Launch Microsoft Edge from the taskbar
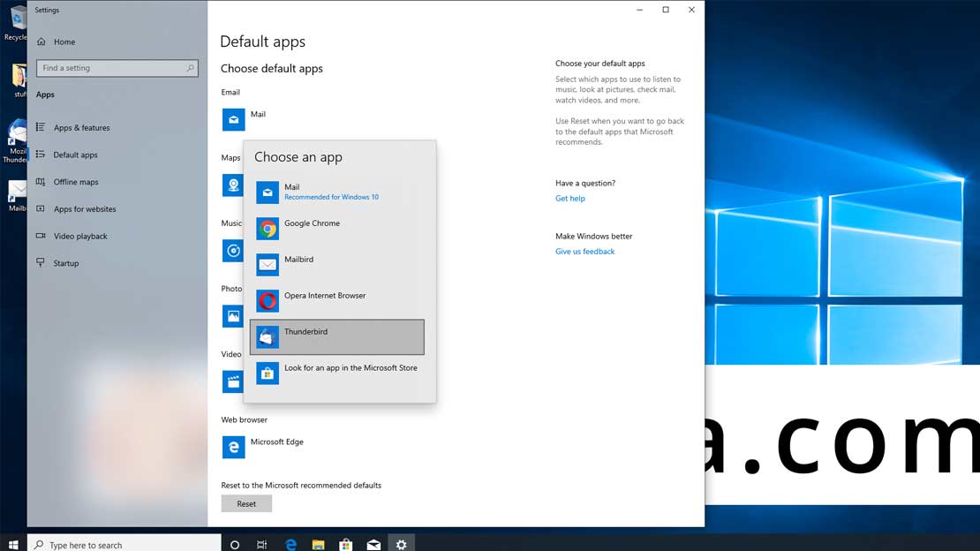980x551 pixels. [x=290, y=544]
